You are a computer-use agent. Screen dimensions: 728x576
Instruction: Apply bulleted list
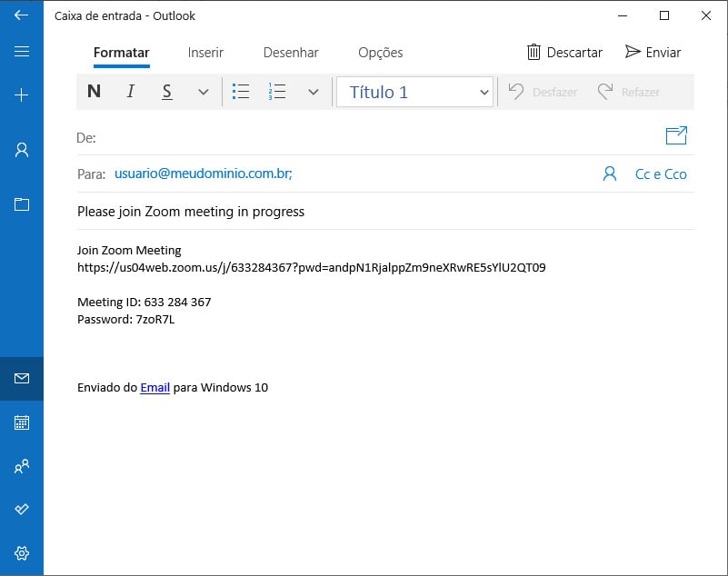coord(241,92)
